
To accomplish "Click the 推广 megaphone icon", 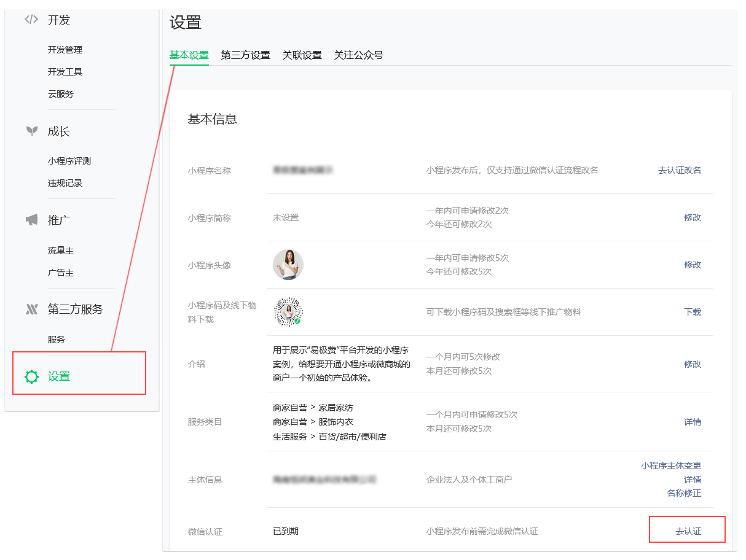I will [31, 220].
